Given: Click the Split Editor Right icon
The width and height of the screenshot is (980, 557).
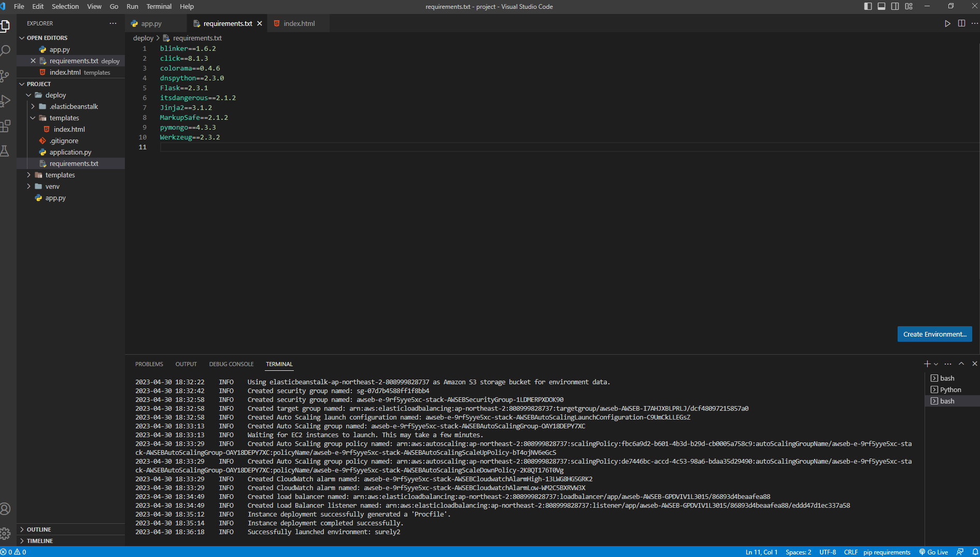Looking at the screenshot, I should tap(961, 23).
